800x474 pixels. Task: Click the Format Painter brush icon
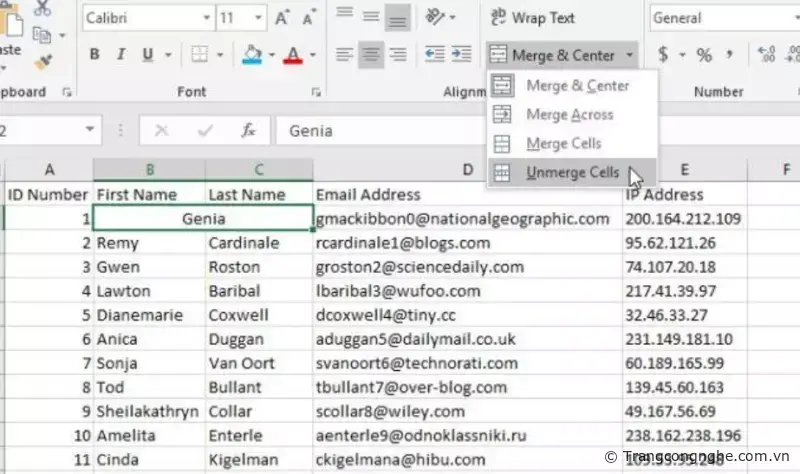point(42,62)
